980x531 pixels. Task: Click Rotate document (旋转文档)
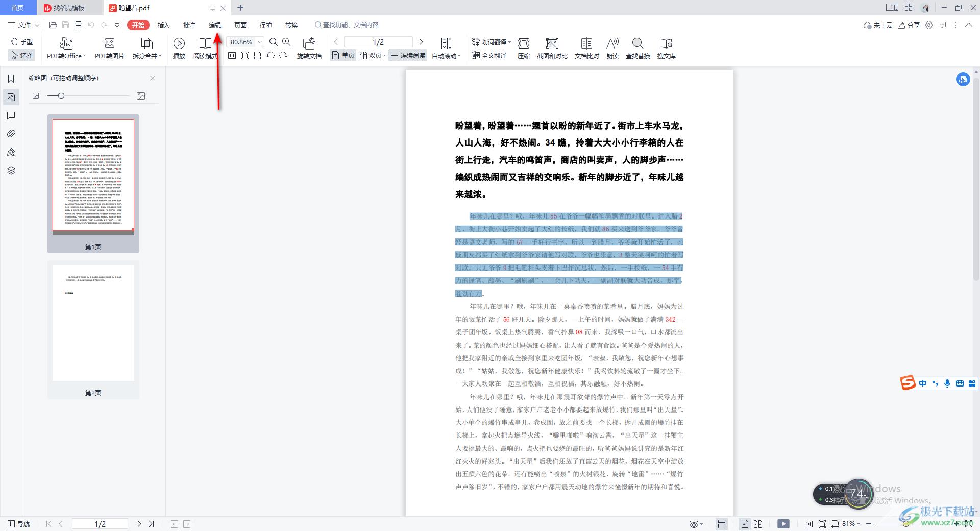tap(309, 49)
